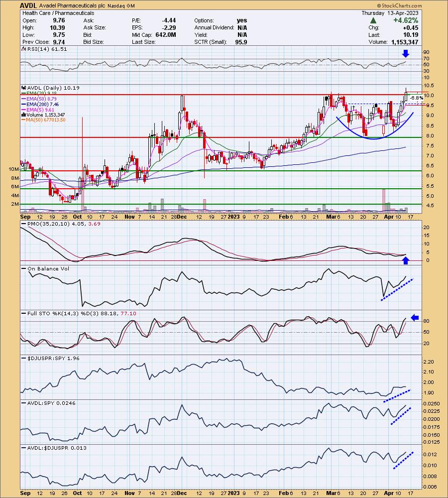
Task: Click the P/E value -4.44
Action: [169, 20]
